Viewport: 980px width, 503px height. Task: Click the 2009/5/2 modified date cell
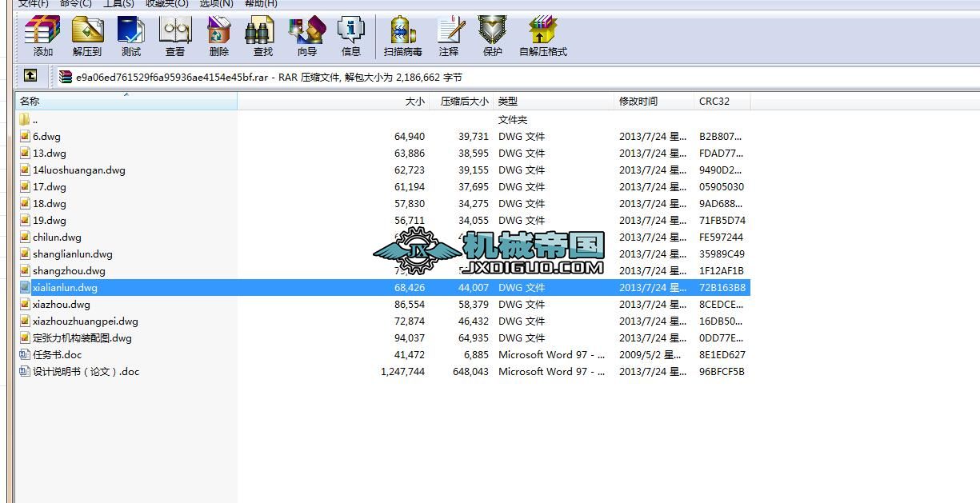650,354
